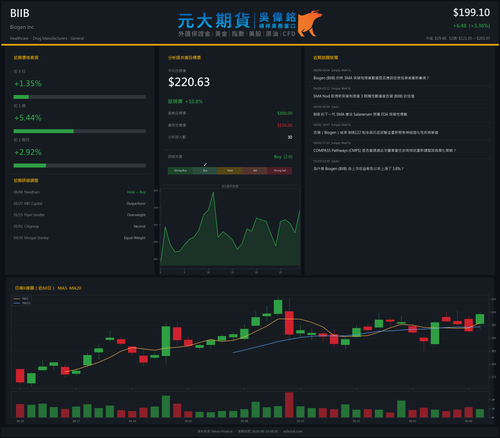Image resolution: width=500 pixels, height=438 pixels.
Task: Open the Biogen 3.8% news headline
Action: pyautogui.click(x=358, y=169)
